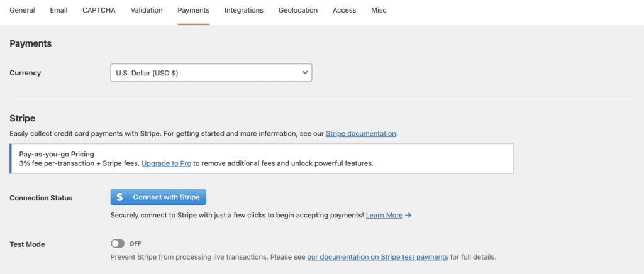
Task: Click the Payments section heading
Action: click(30, 43)
